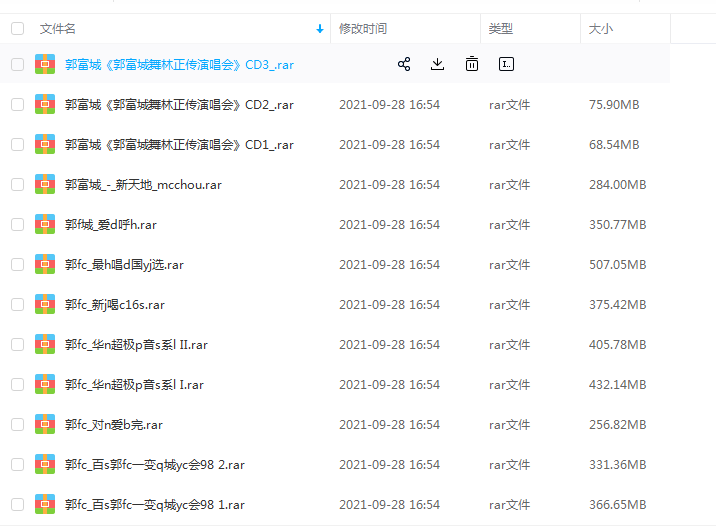716x529 pixels.
Task: Click the 郭fc_百s郭fc一变q城yc会98 2.rar row size cell
Action: click(617, 464)
